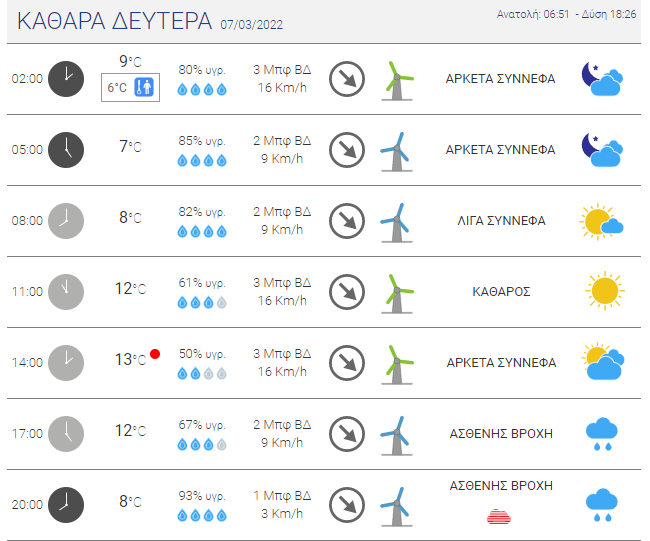Click the wind direction arrow at 17:00
Image resolution: width=650 pixels, height=541 pixels.
(x=347, y=433)
